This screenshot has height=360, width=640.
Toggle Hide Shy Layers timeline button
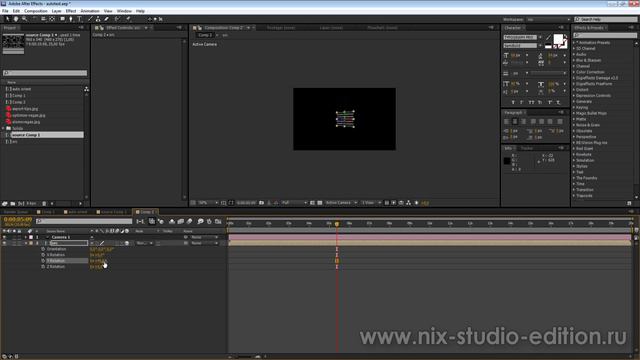click(x=172, y=221)
